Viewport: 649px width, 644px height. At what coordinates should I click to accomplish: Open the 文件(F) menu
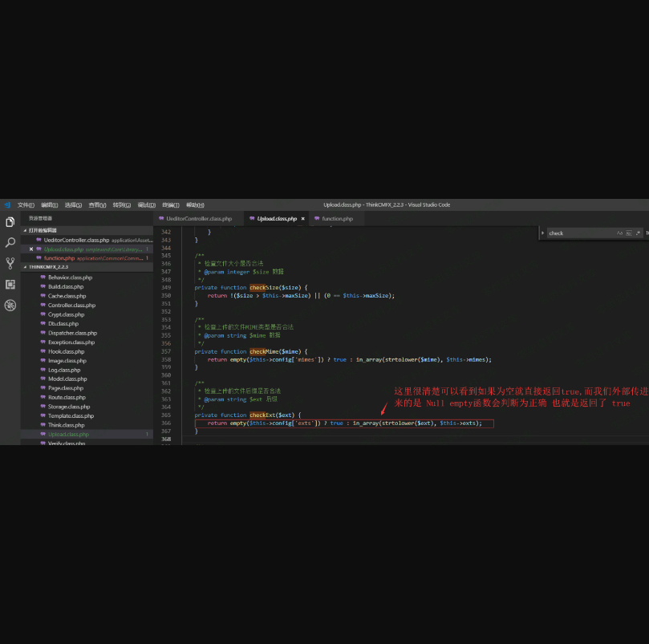click(26, 205)
